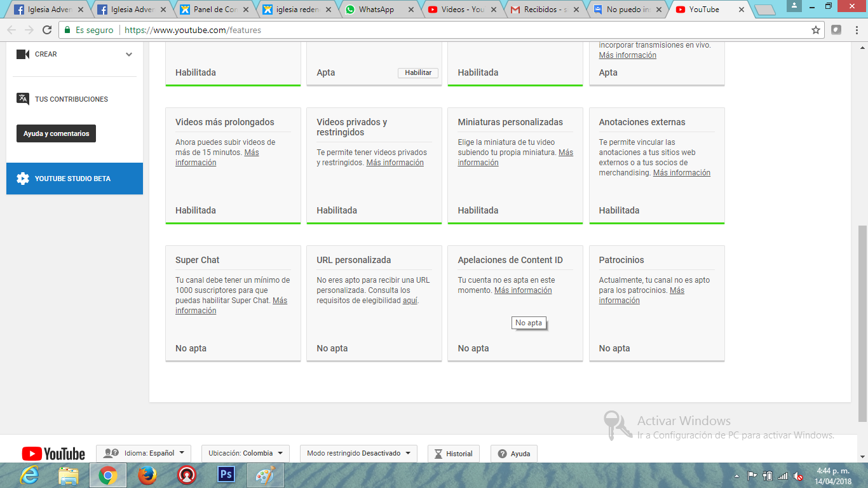Viewport: 868px width, 488px height.
Task: Close the WhatsApp tab
Action: 411,10
